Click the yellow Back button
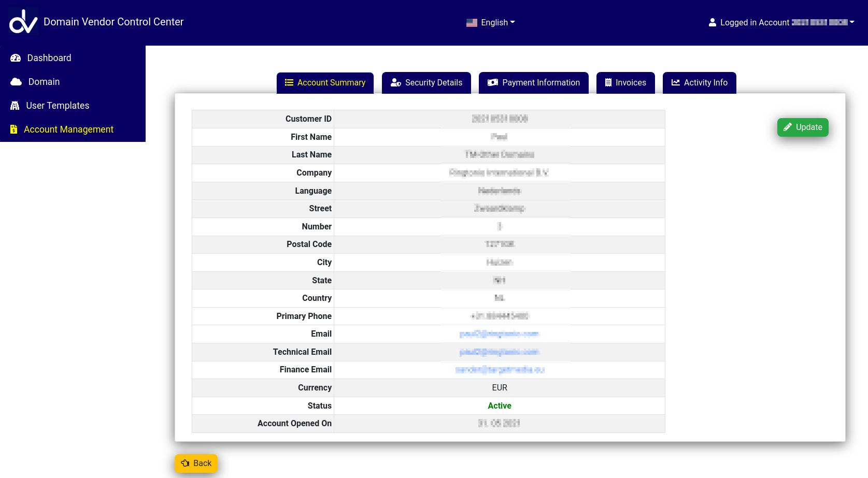The image size is (868, 478). click(x=196, y=463)
